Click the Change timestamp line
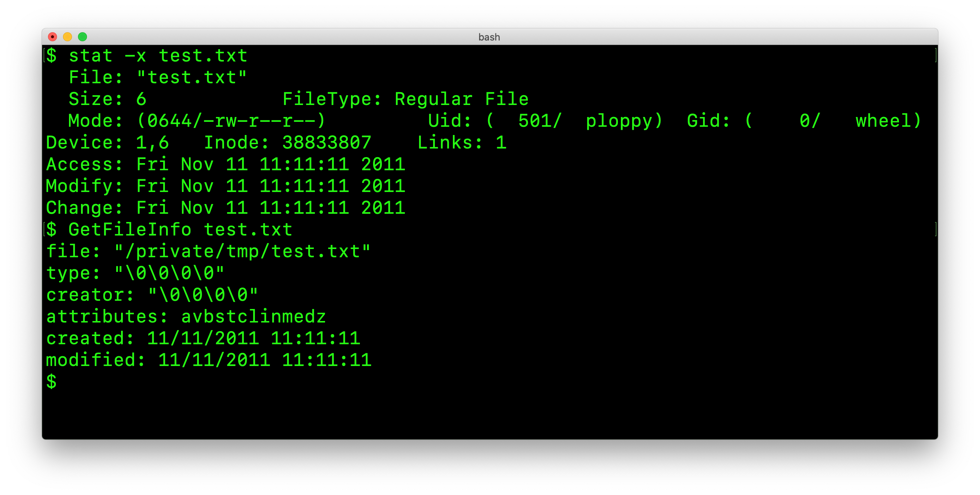The height and width of the screenshot is (495, 980). pyautogui.click(x=226, y=208)
